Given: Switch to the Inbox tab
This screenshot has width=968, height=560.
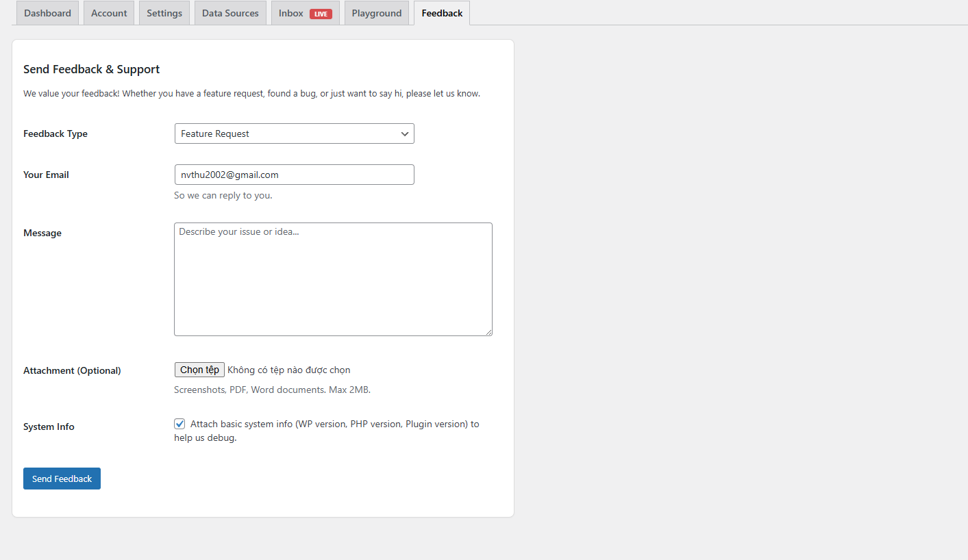Looking at the screenshot, I should pos(290,12).
